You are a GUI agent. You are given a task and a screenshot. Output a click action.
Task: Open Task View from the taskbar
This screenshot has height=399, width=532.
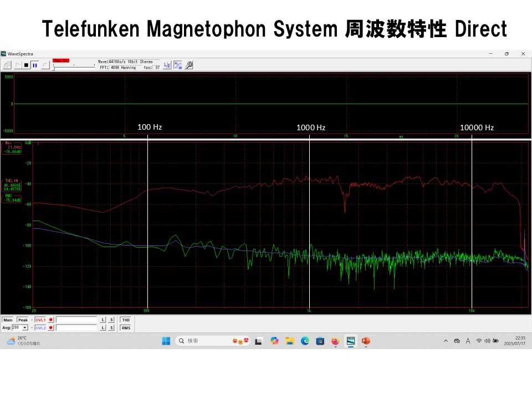click(x=258, y=341)
